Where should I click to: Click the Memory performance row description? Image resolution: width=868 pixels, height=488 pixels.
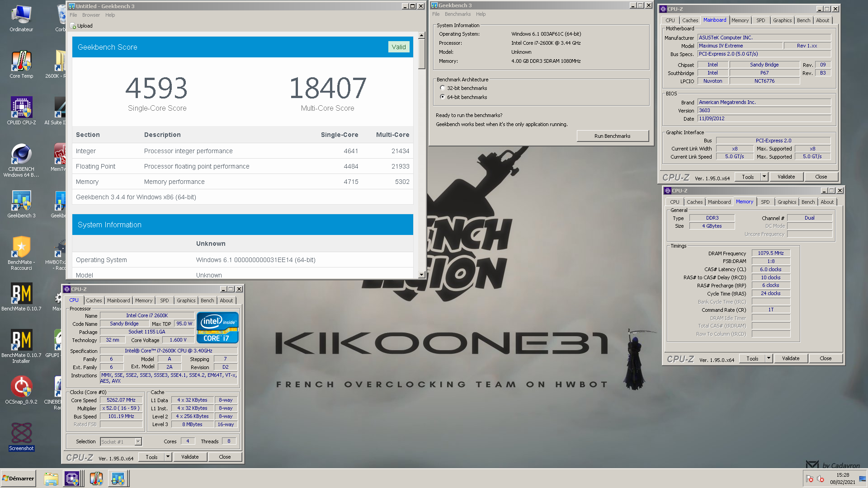174,182
